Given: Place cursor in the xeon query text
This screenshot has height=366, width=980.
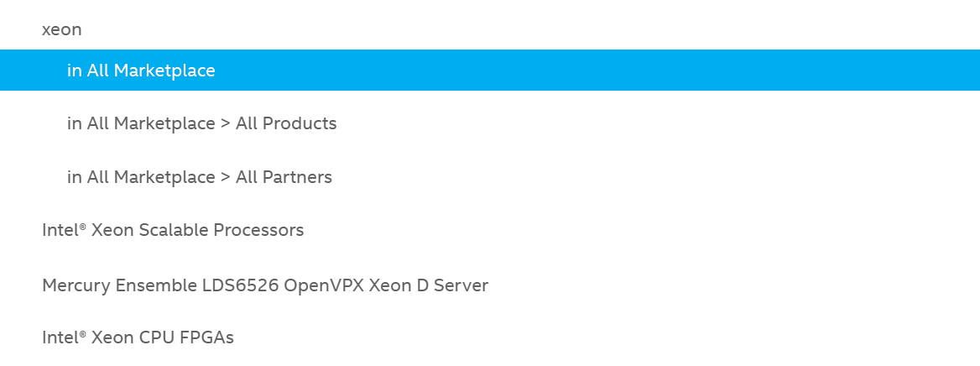Looking at the screenshot, I should coord(61,30).
